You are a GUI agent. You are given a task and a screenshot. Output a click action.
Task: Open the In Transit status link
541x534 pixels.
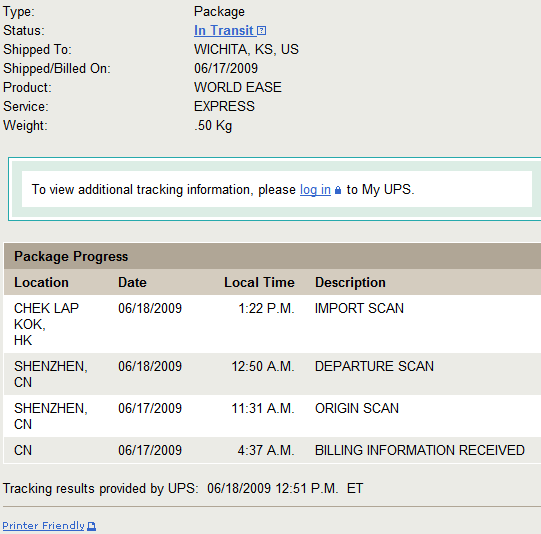pos(224,31)
